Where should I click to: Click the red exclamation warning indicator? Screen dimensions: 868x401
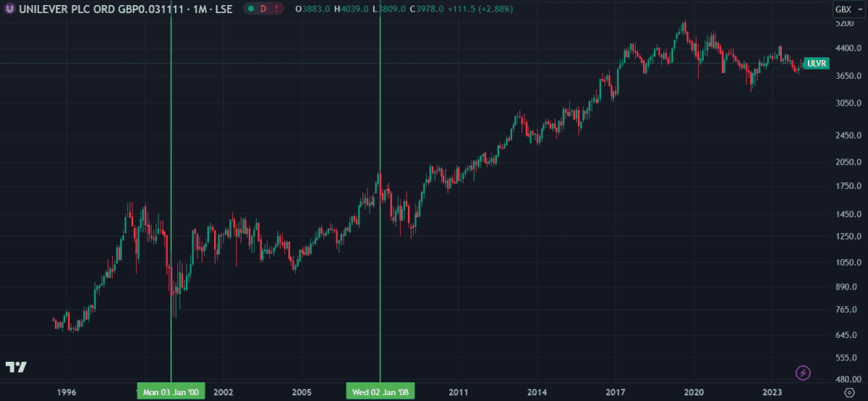pyautogui.click(x=276, y=9)
